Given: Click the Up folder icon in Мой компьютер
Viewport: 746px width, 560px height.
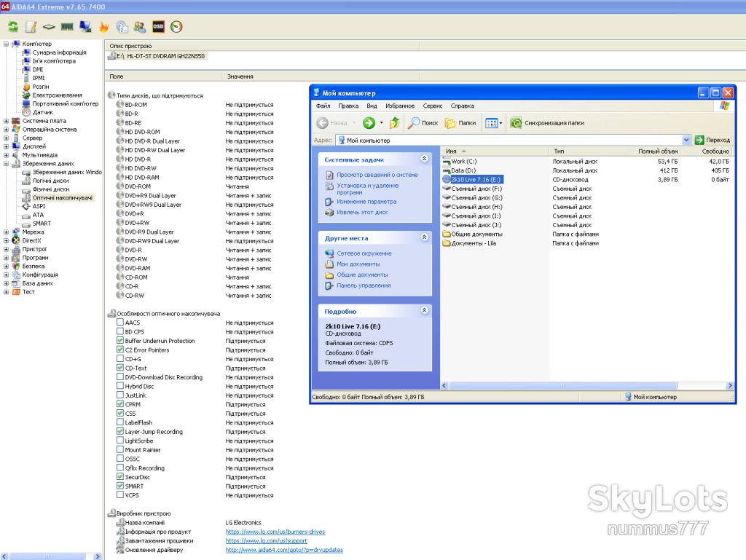Looking at the screenshot, I should (x=394, y=123).
